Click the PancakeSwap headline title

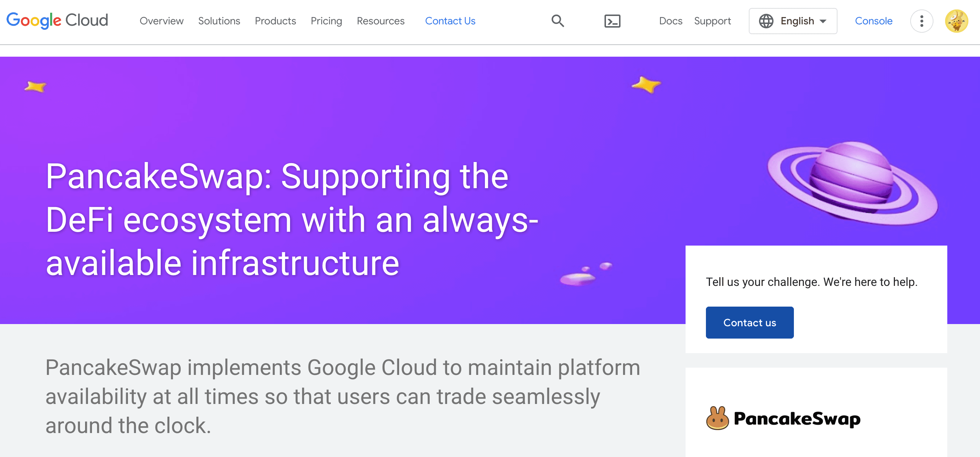tap(292, 219)
